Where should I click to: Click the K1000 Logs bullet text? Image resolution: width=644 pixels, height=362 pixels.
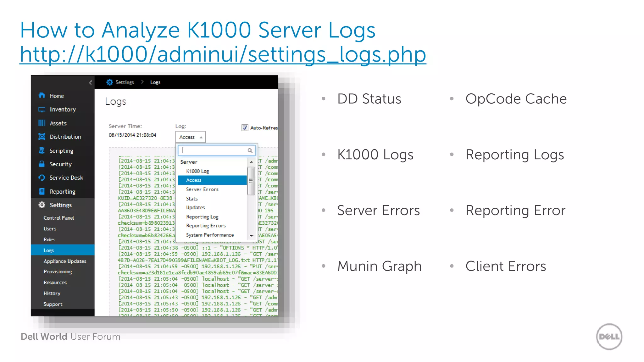coord(375,155)
